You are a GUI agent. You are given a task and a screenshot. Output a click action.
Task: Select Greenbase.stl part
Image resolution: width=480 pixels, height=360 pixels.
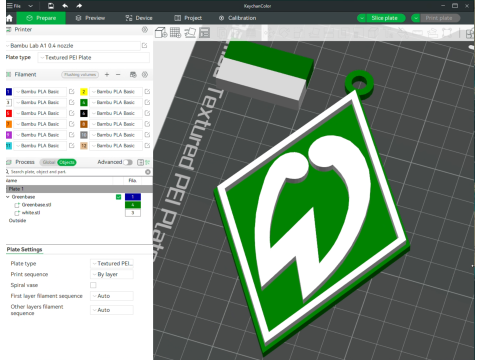pos(36,205)
